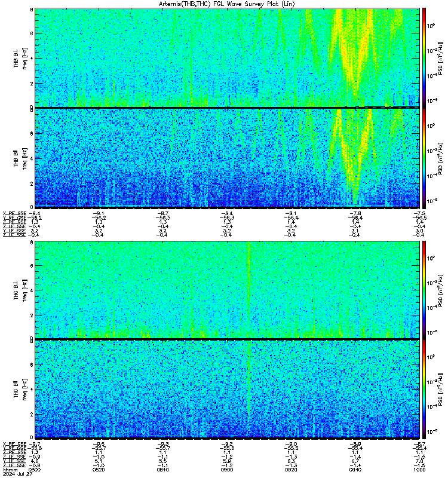
Task: Click the "-7.5" X_RE_GSE value
Action: pyautogui.click(x=419, y=213)
